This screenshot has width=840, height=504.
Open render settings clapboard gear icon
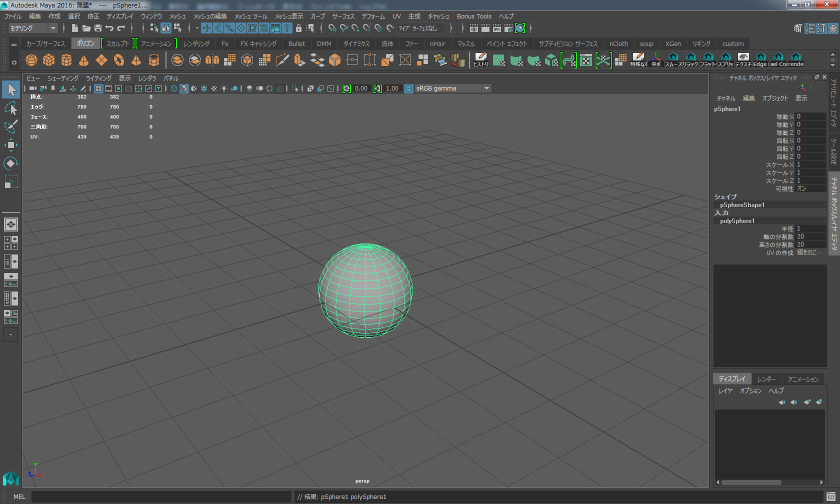(x=508, y=28)
